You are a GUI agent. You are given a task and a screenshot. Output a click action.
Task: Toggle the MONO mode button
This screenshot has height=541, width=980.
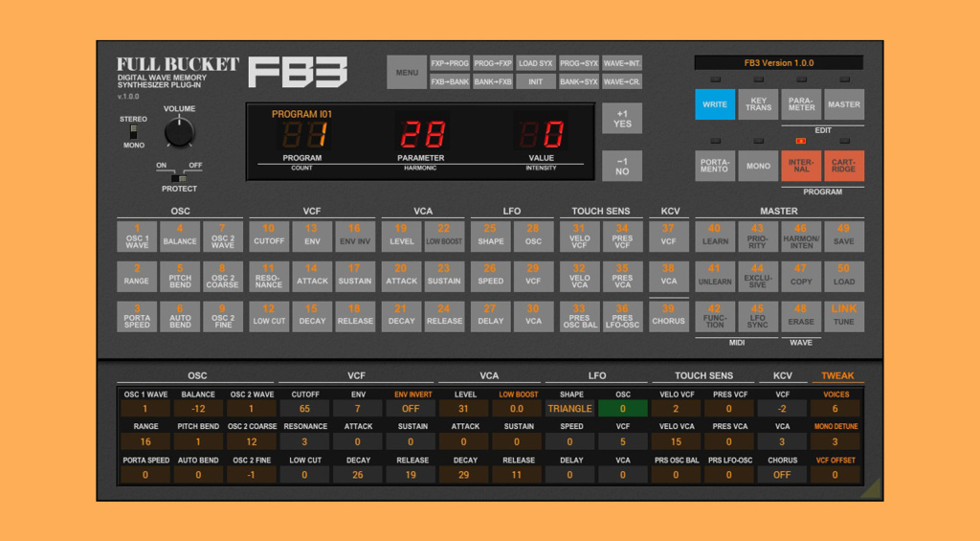point(758,166)
